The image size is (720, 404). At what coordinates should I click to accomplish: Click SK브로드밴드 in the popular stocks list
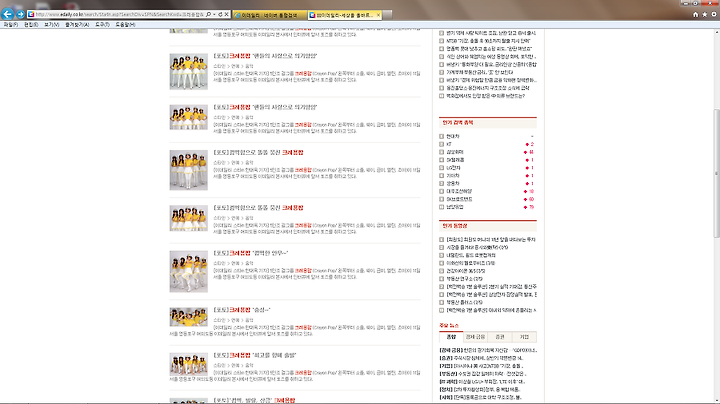point(459,199)
